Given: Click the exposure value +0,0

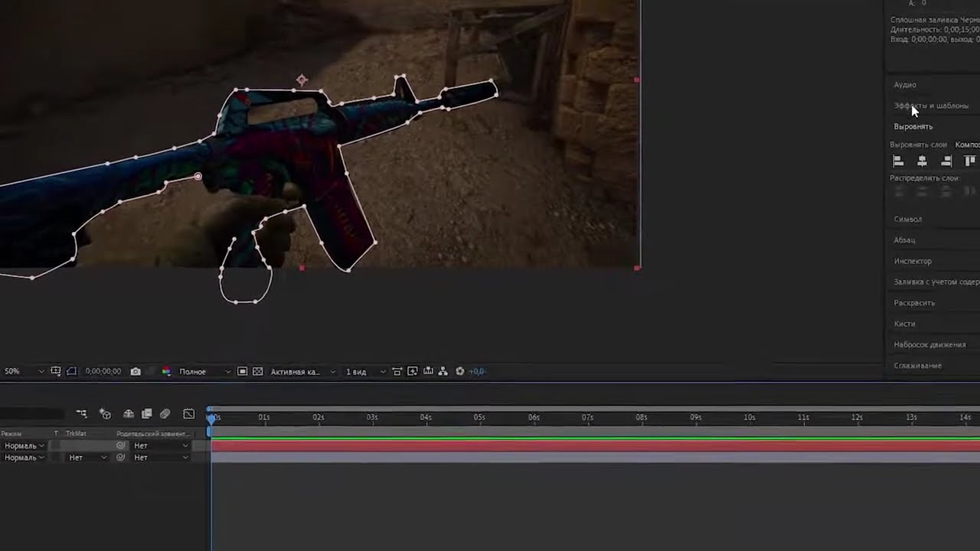Looking at the screenshot, I should pyautogui.click(x=477, y=371).
